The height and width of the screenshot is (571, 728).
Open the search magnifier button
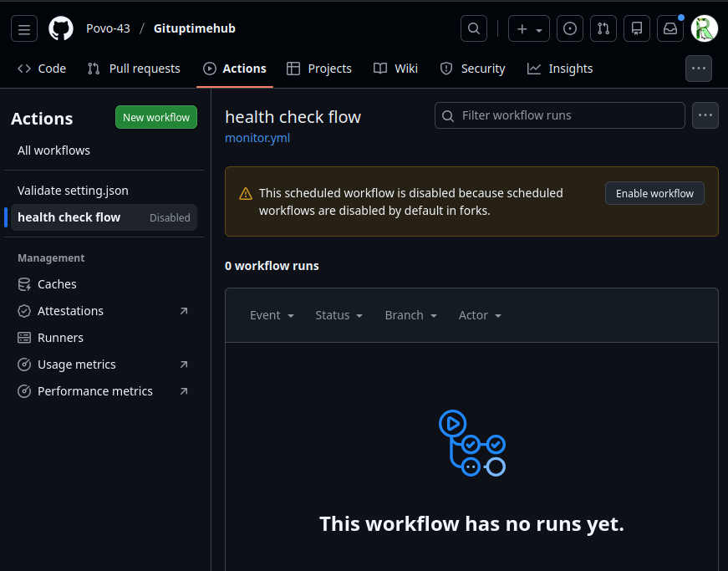tap(474, 28)
